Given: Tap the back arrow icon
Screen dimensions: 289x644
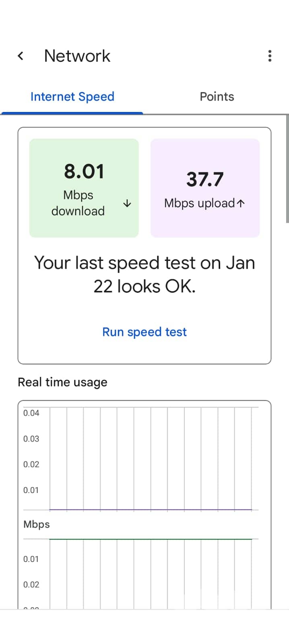Looking at the screenshot, I should (21, 56).
